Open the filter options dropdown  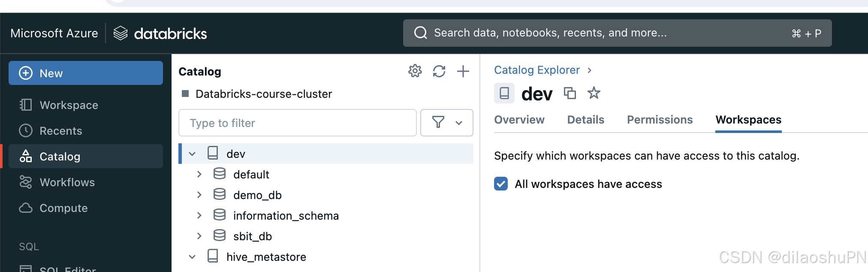[x=446, y=123]
